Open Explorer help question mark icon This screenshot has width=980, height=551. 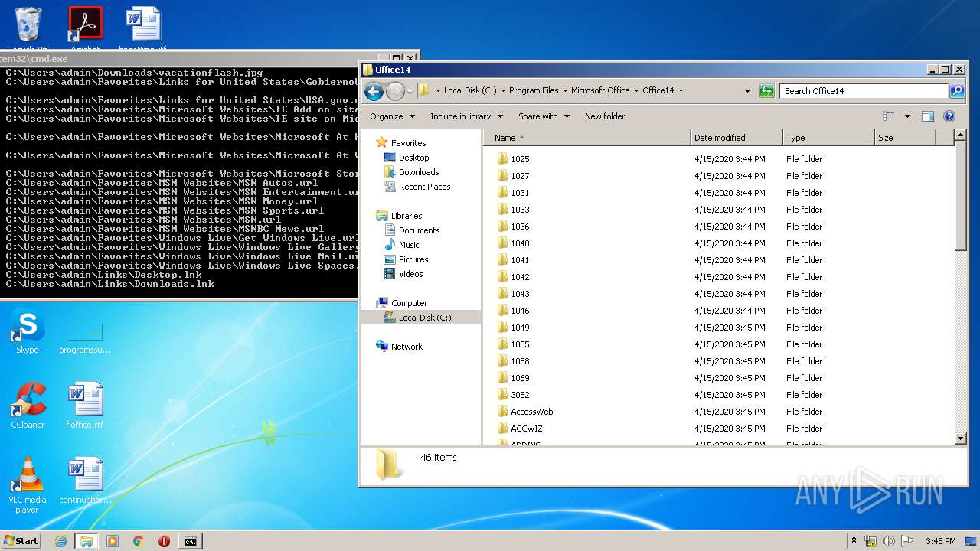pos(949,116)
